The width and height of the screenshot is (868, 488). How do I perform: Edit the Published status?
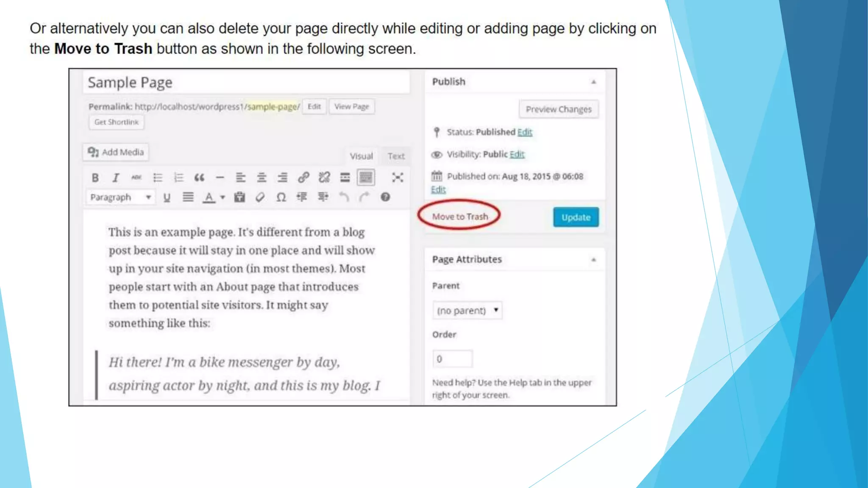tap(525, 132)
